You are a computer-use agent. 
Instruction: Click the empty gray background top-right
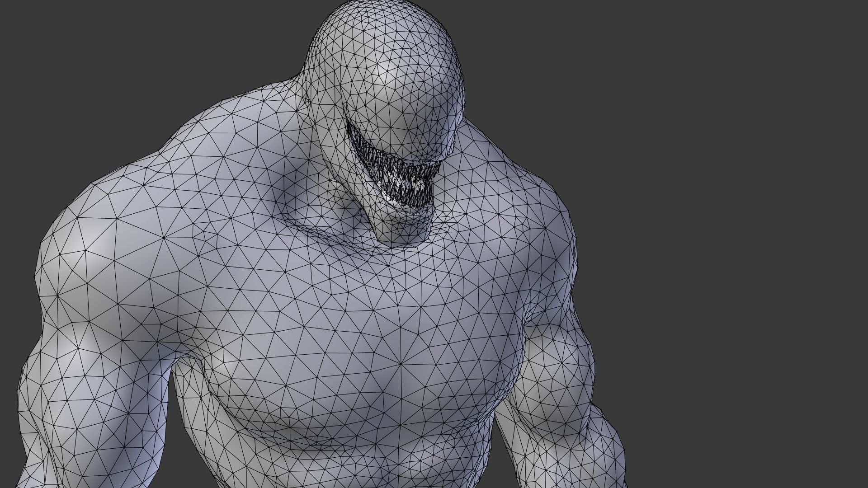click(723, 68)
